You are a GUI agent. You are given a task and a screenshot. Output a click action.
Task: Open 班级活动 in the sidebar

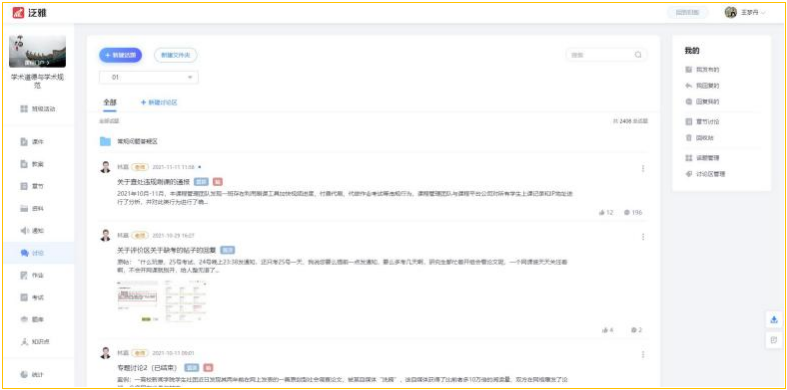[x=38, y=108]
